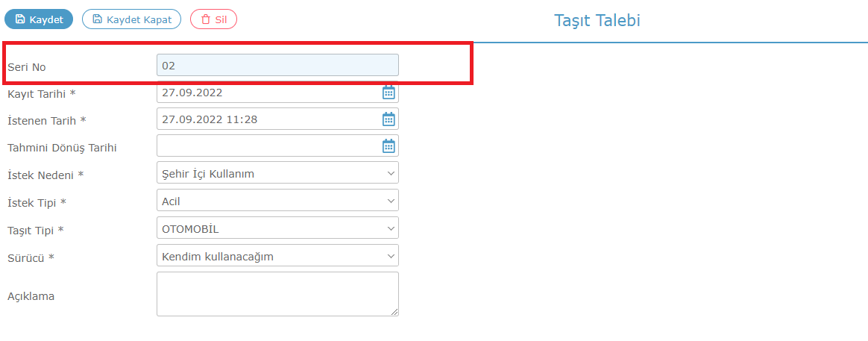Click the Açıklama textarea resize handle

coord(394,313)
